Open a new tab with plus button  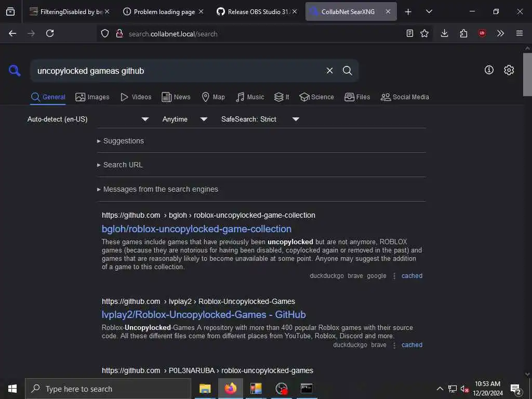[x=408, y=12]
